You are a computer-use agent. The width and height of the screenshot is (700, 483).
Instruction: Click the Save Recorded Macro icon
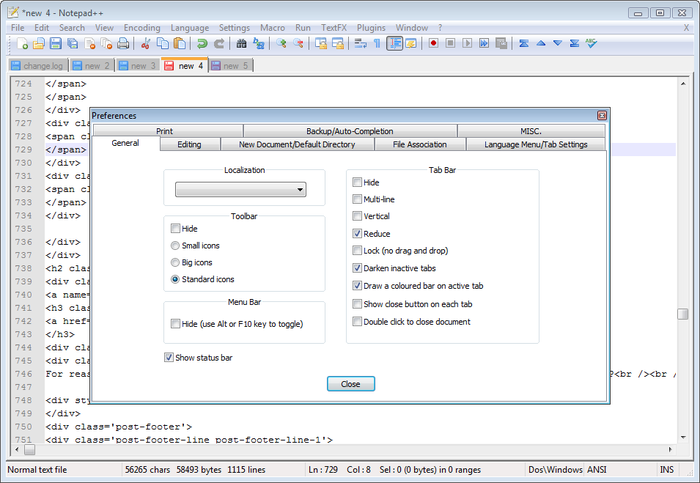pyautogui.click(x=501, y=44)
